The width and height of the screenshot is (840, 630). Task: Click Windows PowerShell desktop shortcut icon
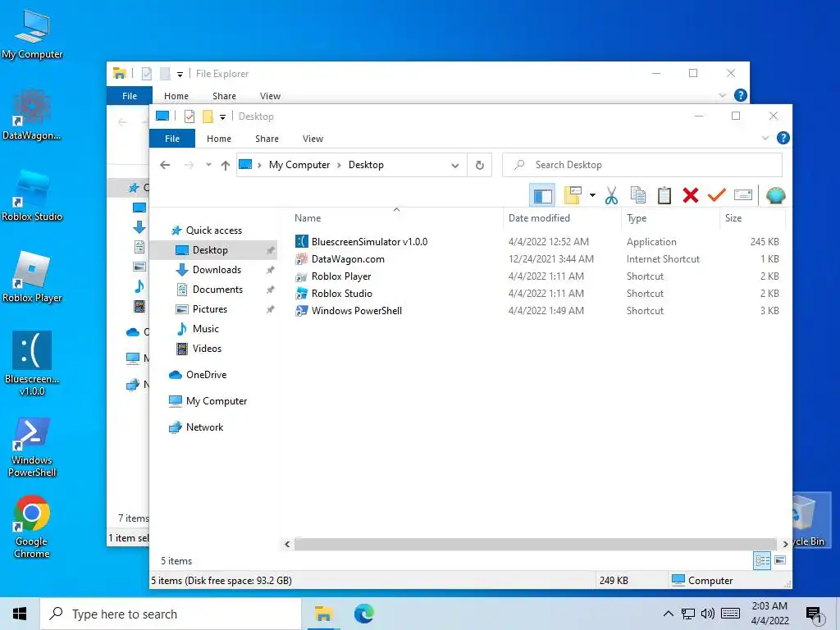pyautogui.click(x=32, y=447)
